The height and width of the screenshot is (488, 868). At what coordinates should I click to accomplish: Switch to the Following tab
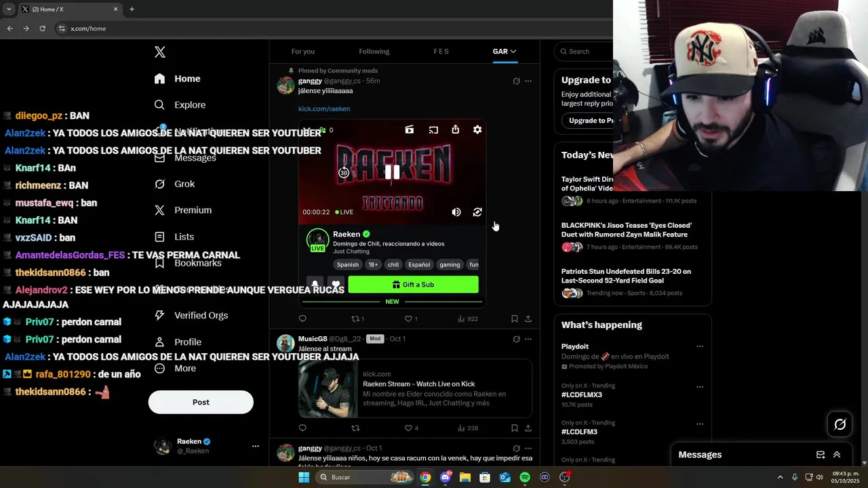point(374,52)
